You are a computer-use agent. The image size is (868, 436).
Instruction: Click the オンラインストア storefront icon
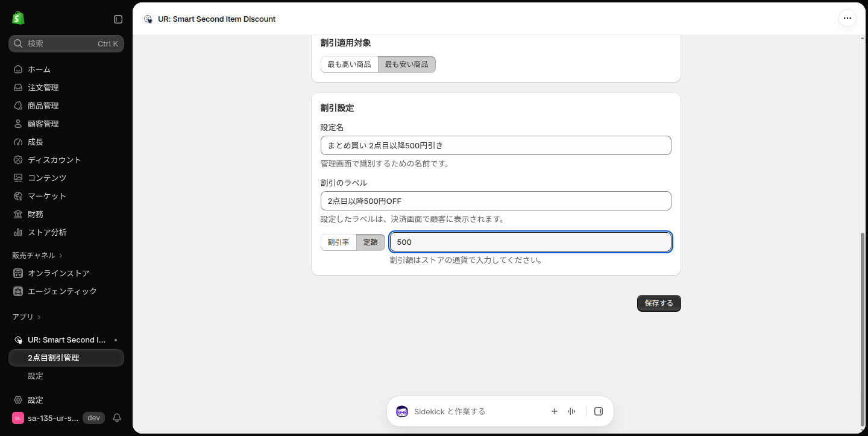tap(18, 273)
